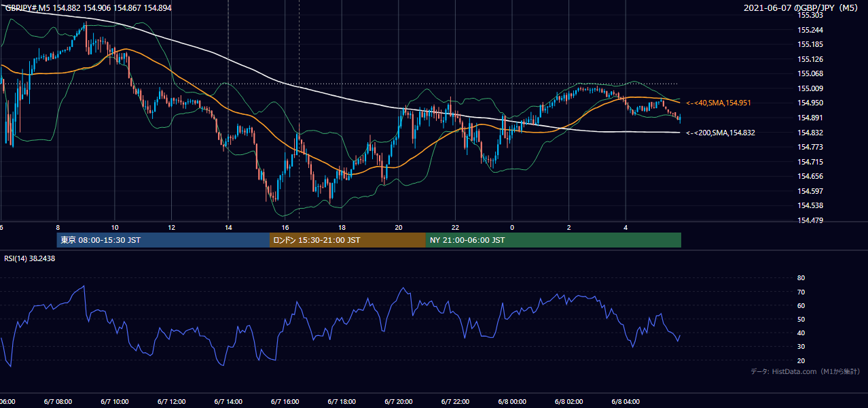
Task: Click the RSI 70 level label
Action: click(801, 292)
